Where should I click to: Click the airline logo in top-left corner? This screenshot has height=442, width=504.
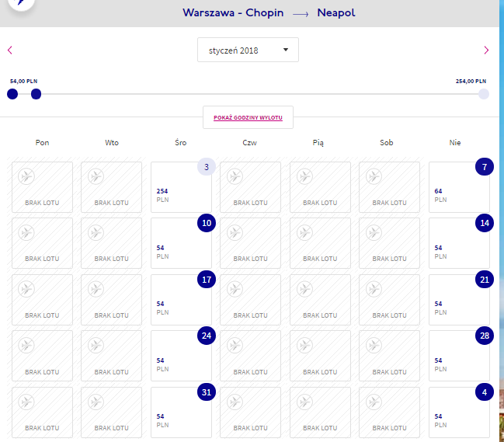[x=21, y=3]
